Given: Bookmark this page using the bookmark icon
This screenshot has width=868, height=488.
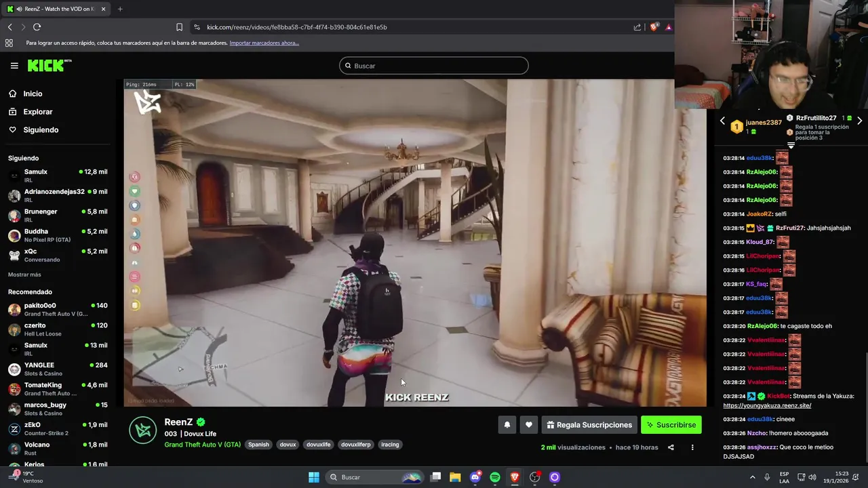Looking at the screenshot, I should tap(179, 27).
